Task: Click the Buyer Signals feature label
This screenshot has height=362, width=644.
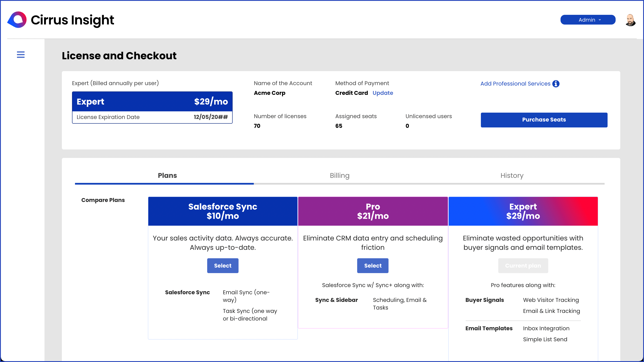Action: (x=484, y=300)
